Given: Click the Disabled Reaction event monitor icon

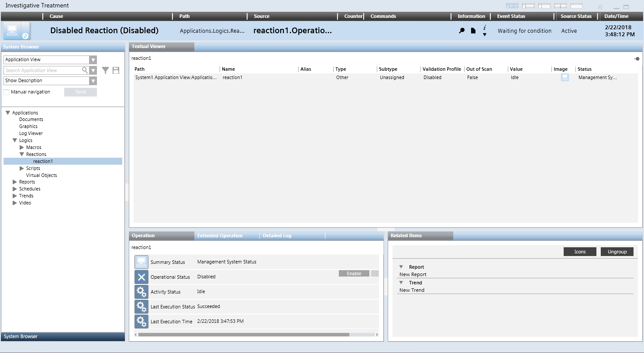Looking at the screenshot, I should coord(17,31).
